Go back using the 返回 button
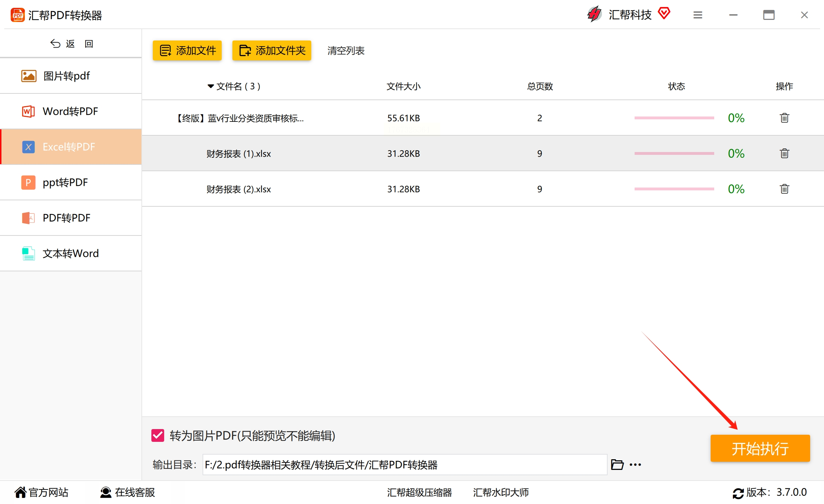Viewport: 824px width, 504px height. click(x=71, y=44)
